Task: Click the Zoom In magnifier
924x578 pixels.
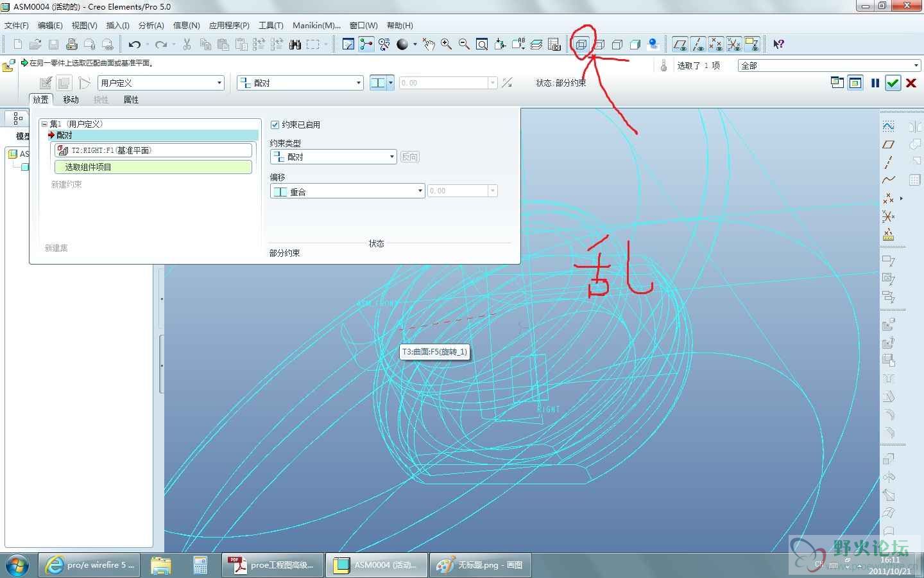Action: (x=446, y=44)
